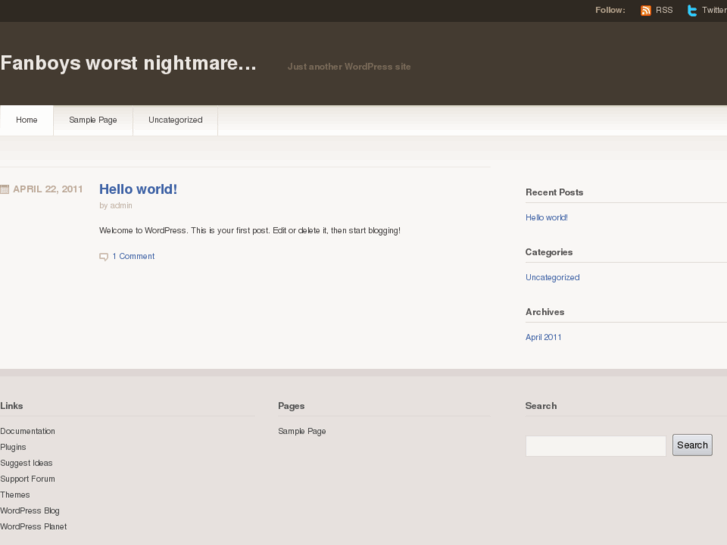Click the Pages footer heading
The image size is (727, 545).
291,406
